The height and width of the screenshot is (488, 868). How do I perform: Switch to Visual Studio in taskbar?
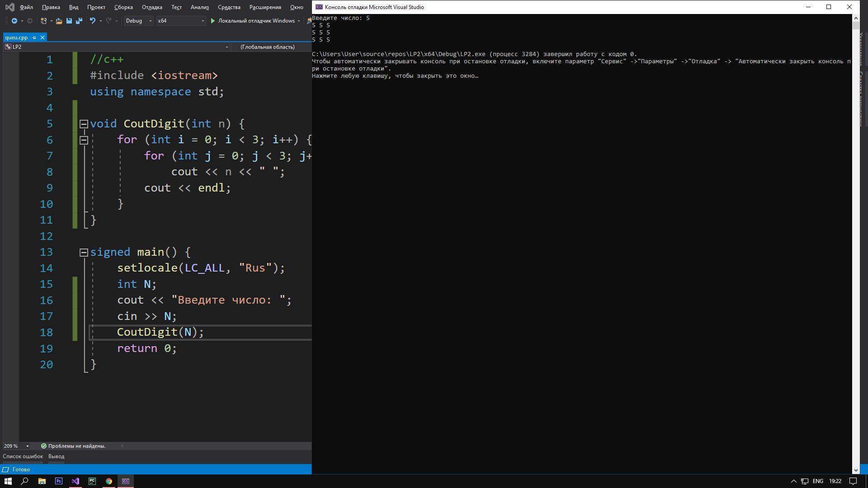tap(75, 481)
